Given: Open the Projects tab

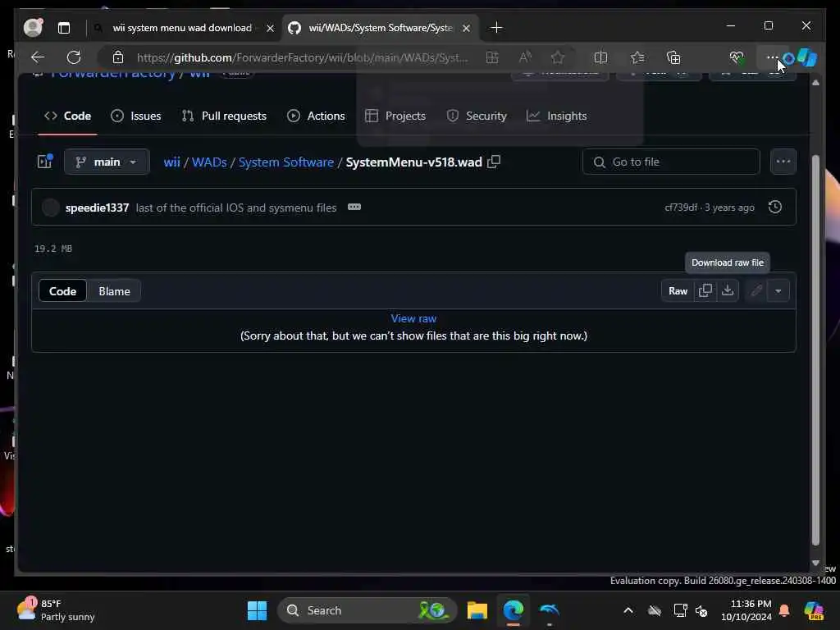Looking at the screenshot, I should tap(395, 116).
